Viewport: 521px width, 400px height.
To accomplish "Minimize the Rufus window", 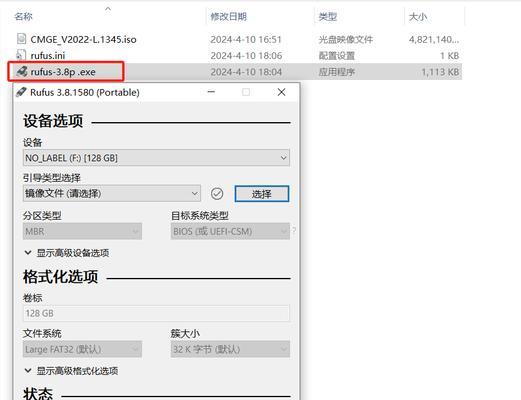I will [211, 92].
